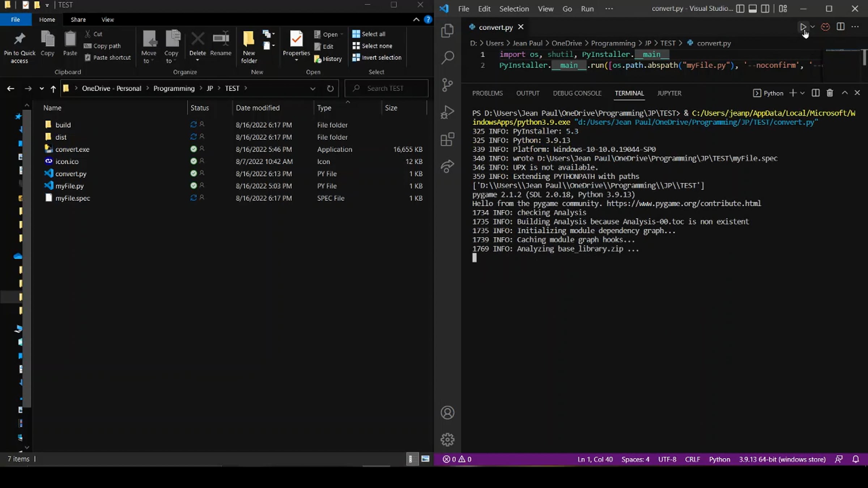Image resolution: width=868 pixels, height=488 pixels.
Task: Switch to DEBUG CONSOLE tab
Action: click(x=577, y=93)
